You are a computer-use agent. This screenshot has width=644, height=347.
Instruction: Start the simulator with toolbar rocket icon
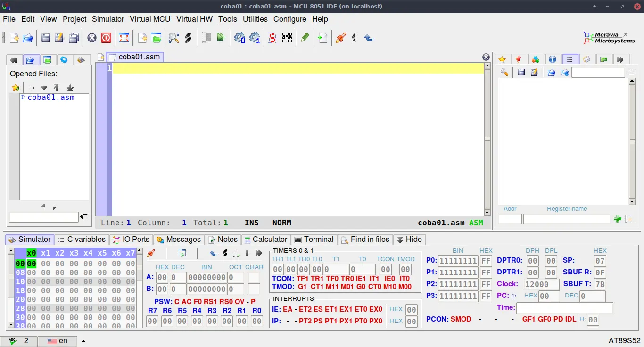(340, 38)
